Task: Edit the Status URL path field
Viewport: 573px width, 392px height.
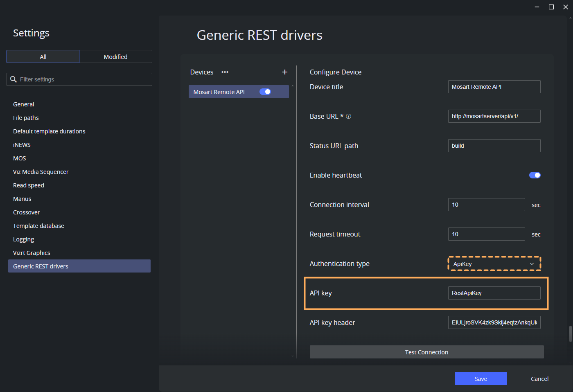Action: pos(494,146)
